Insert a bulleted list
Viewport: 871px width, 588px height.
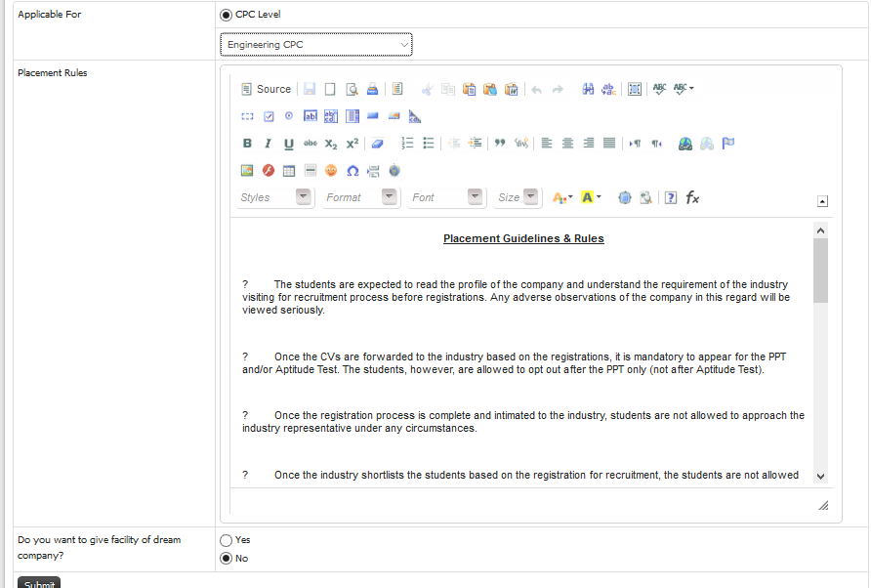tap(429, 144)
